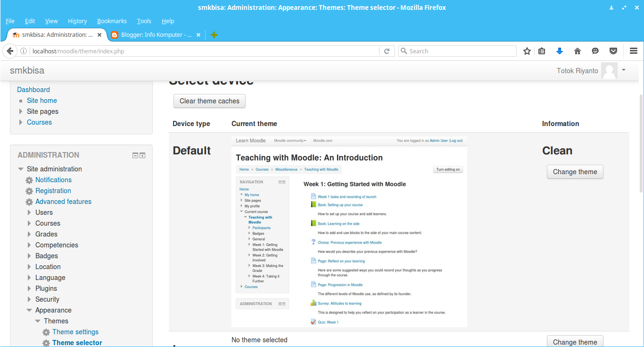Click the 'Totok Riyanto' user name
Viewport: 644px width, 347px height.
pos(578,71)
